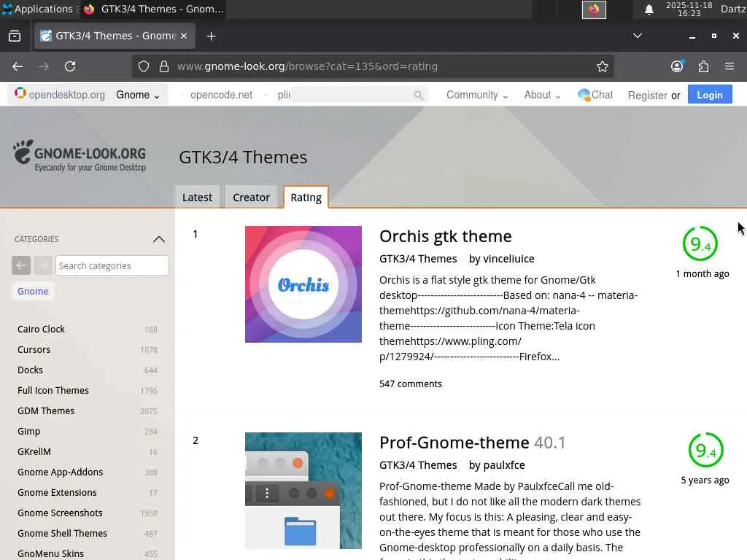Click the clock in system panel
The height and width of the screenshot is (560, 747).
click(689, 9)
